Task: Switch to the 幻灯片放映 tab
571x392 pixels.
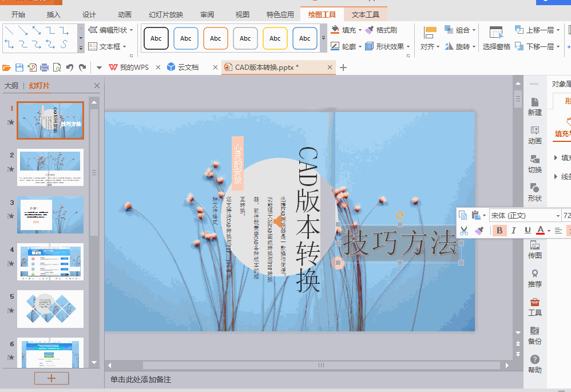Action: (166, 14)
